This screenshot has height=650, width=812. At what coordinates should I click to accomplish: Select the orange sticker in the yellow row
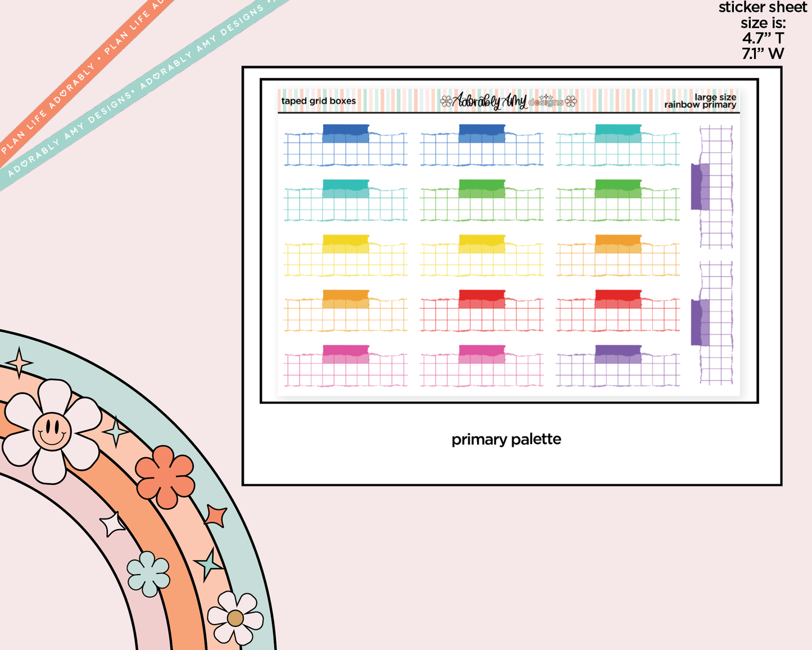[x=618, y=255]
